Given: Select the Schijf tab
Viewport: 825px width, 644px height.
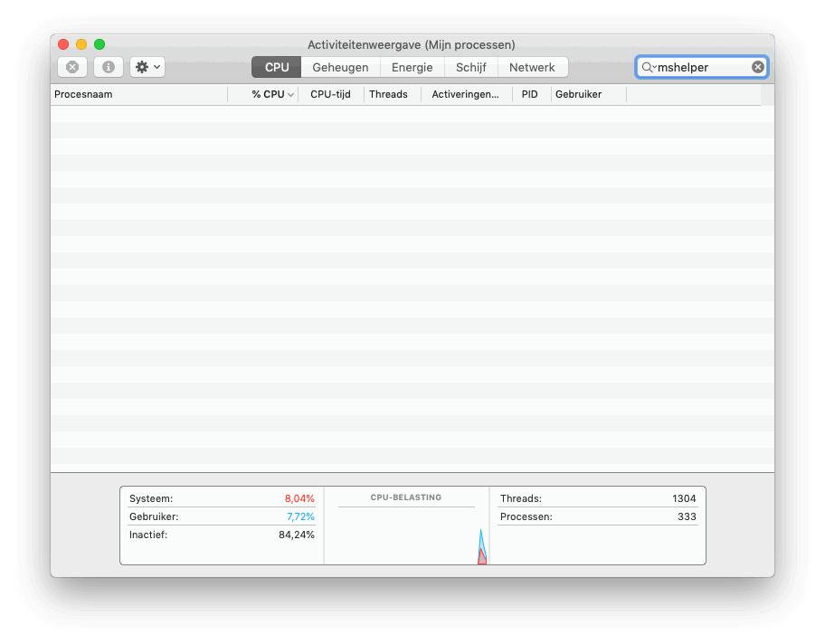Looking at the screenshot, I should (471, 67).
